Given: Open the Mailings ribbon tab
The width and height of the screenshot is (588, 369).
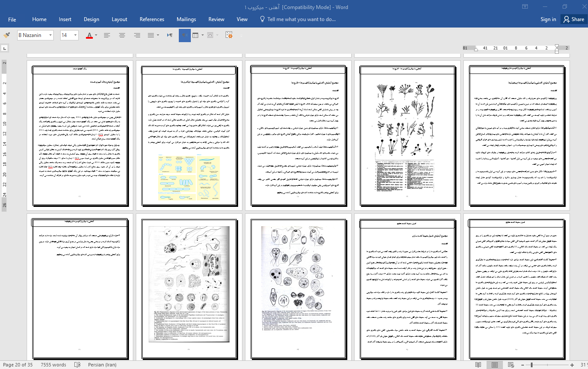Looking at the screenshot, I should coord(186,19).
